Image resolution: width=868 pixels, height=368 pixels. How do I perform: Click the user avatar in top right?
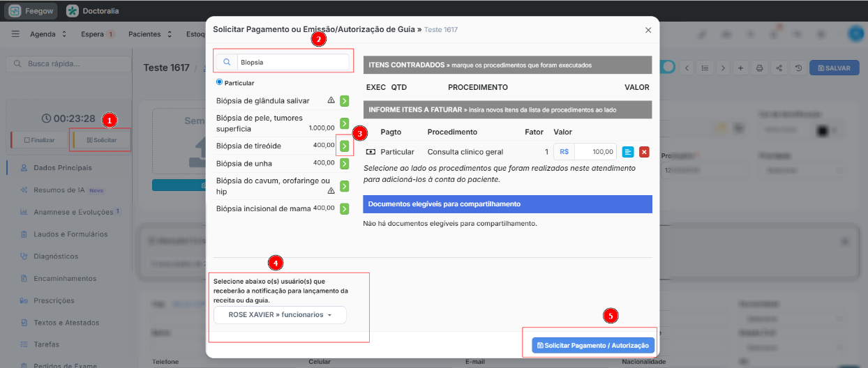[855, 33]
